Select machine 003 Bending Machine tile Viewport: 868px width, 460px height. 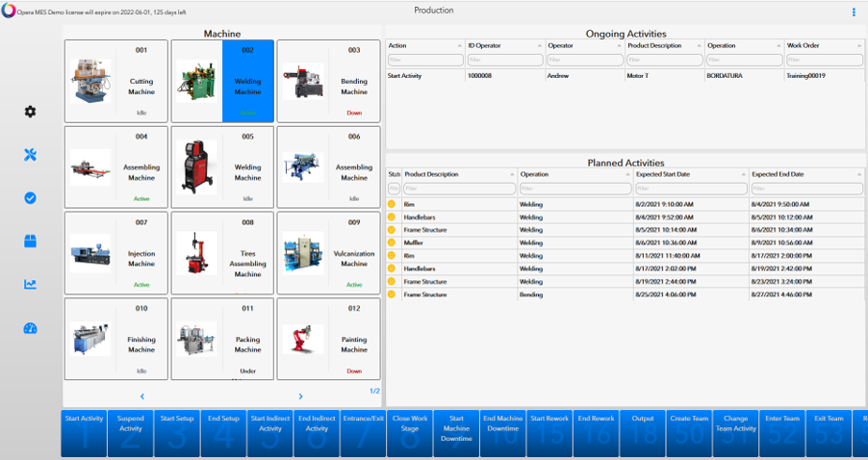coord(328,81)
